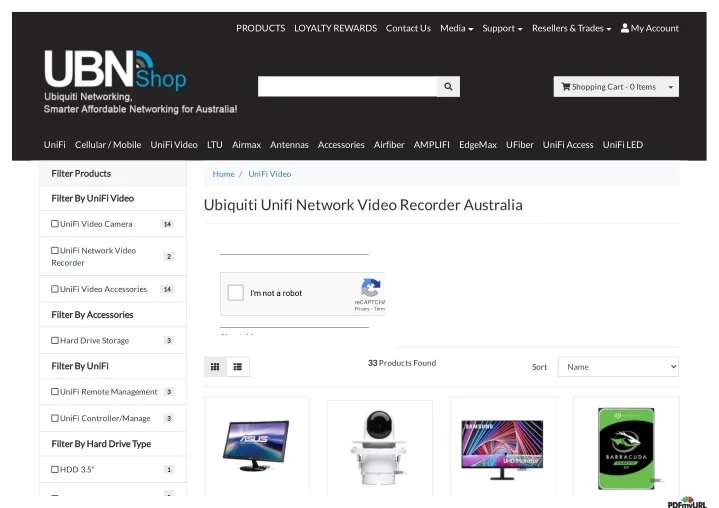Check the Hard Drive Storage filter

(55, 340)
